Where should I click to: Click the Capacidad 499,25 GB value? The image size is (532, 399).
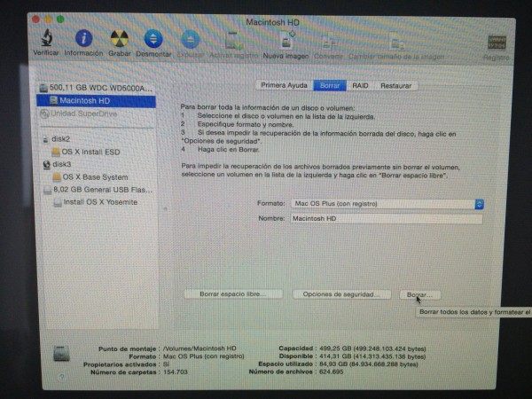pos(372,348)
